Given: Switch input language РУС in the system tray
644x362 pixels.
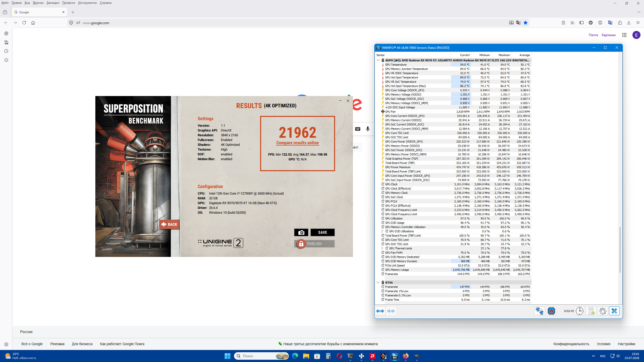Looking at the screenshot, I should point(603,356).
